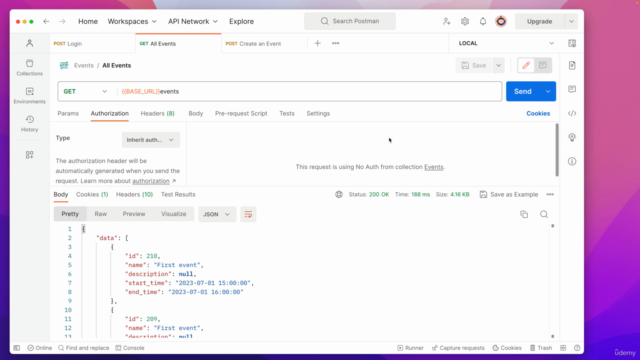Switch to Create an Event tab

(264, 44)
